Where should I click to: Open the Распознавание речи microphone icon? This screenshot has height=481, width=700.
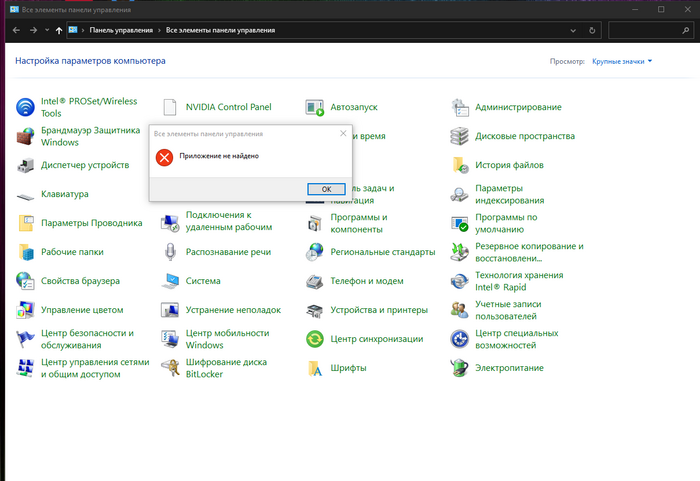[170, 252]
